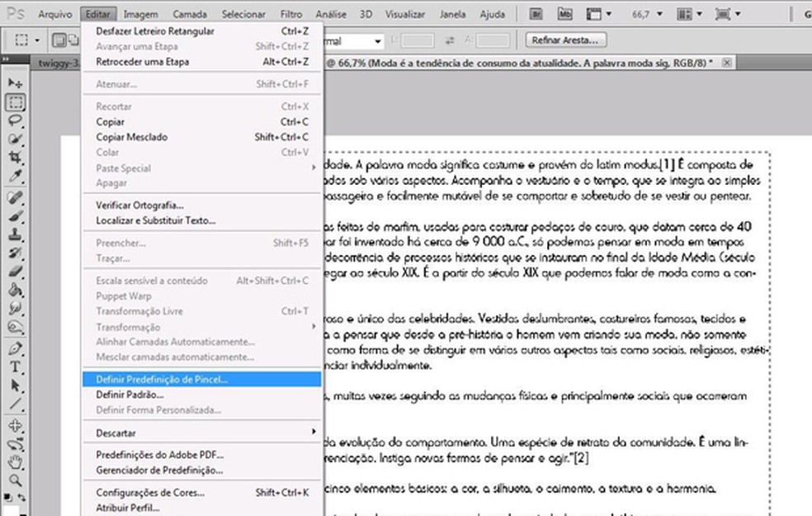
Task: Close the open document tab
Action: click(725, 62)
